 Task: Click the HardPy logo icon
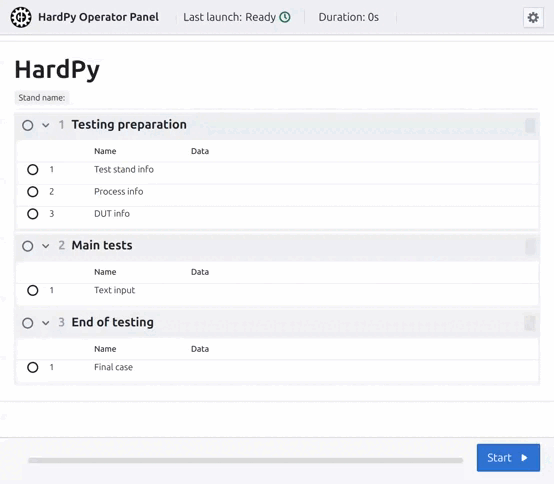(x=21, y=17)
